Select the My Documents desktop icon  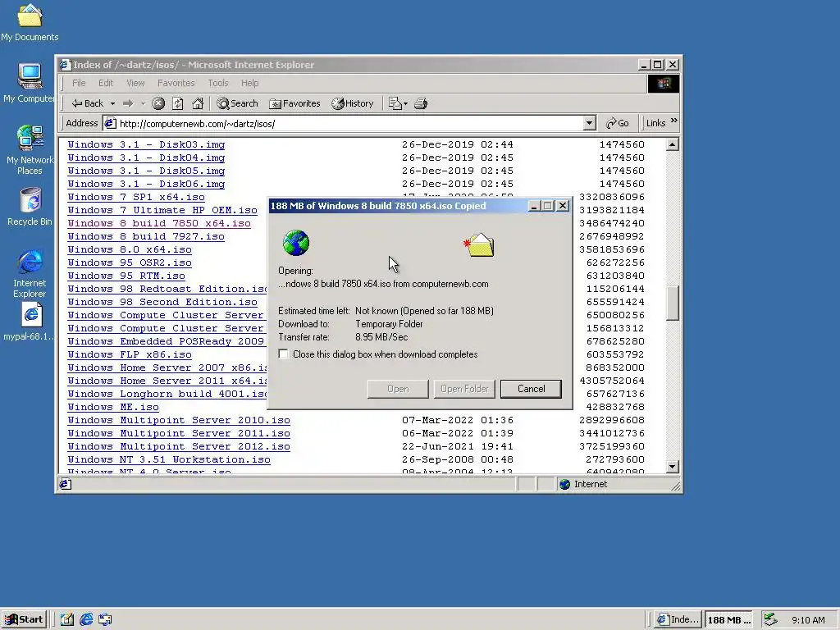click(30, 22)
